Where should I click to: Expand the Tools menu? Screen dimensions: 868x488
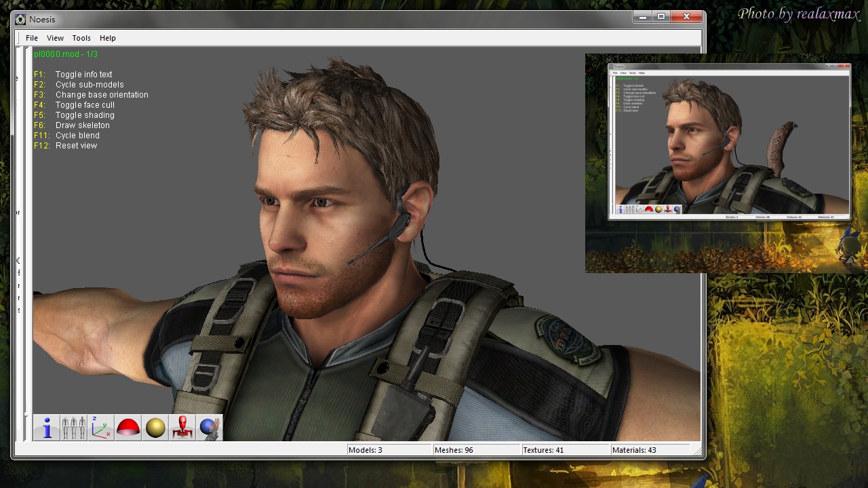point(81,38)
